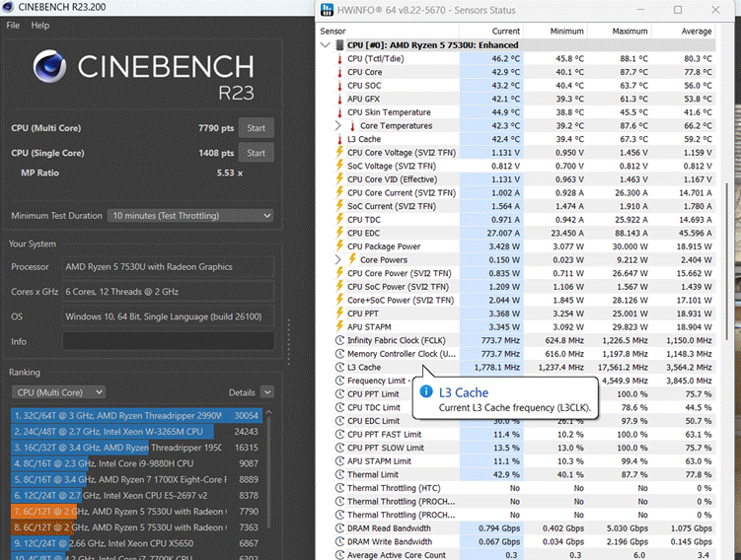Image resolution: width=741 pixels, height=560 pixels.
Task: Click lightning icon beside CPU PPT
Action: click(x=339, y=314)
